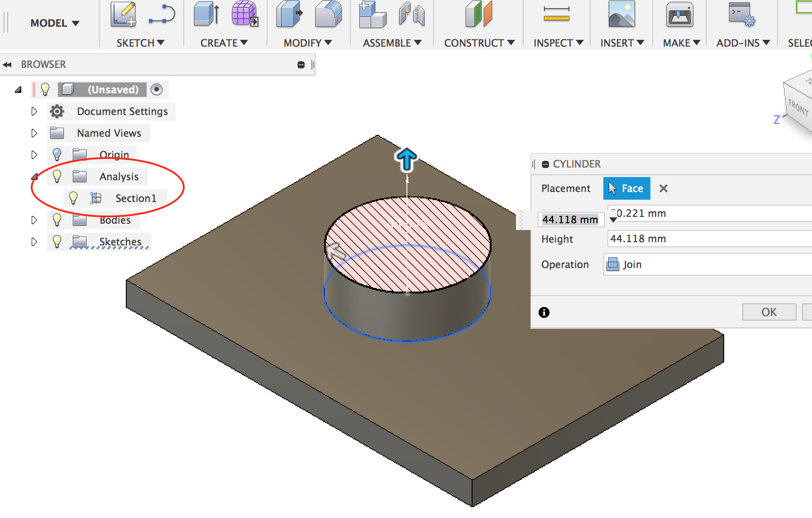Select the Extrude tool icon
The height and width of the screenshot is (518, 812).
(206, 14)
